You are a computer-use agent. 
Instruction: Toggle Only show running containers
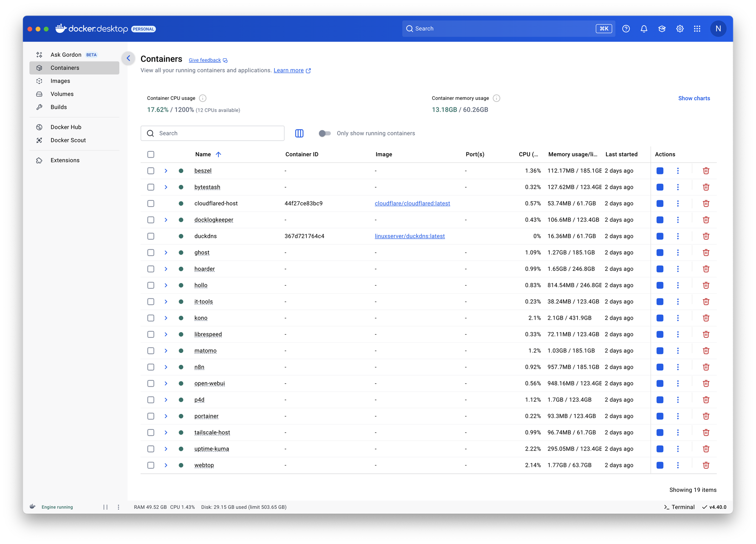(325, 133)
